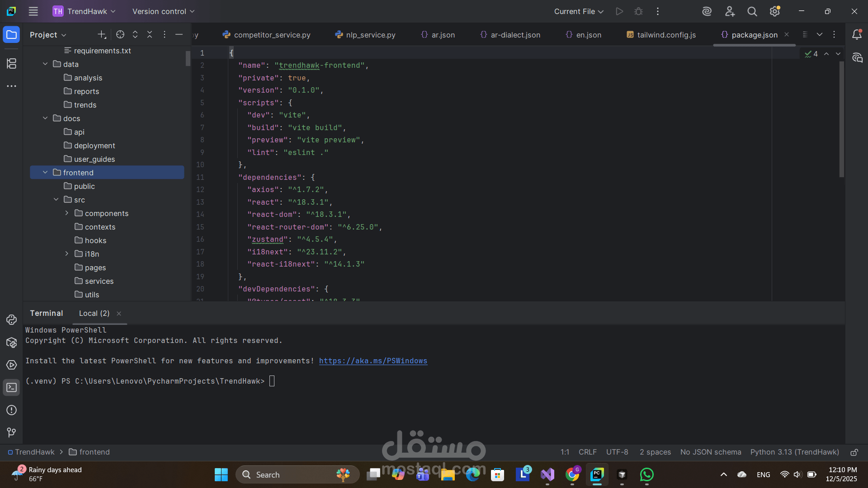The image size is (868, 488).
Task: Open the Python Console tool window
Action: point(11,320)
